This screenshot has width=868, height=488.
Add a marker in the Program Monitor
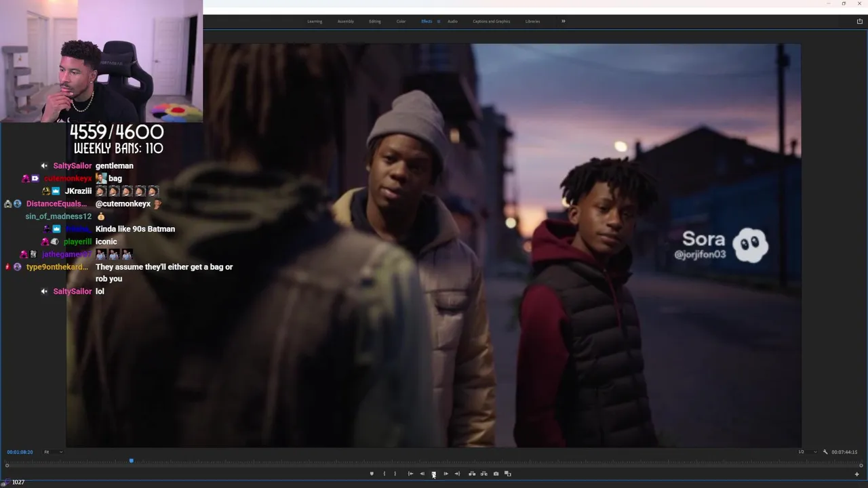(372, 474)
